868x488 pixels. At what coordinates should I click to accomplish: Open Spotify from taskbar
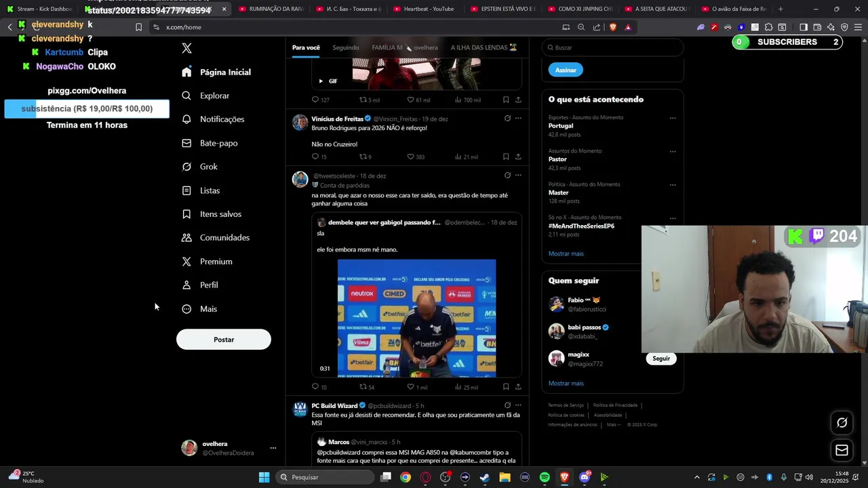click(x=545, y=477)
